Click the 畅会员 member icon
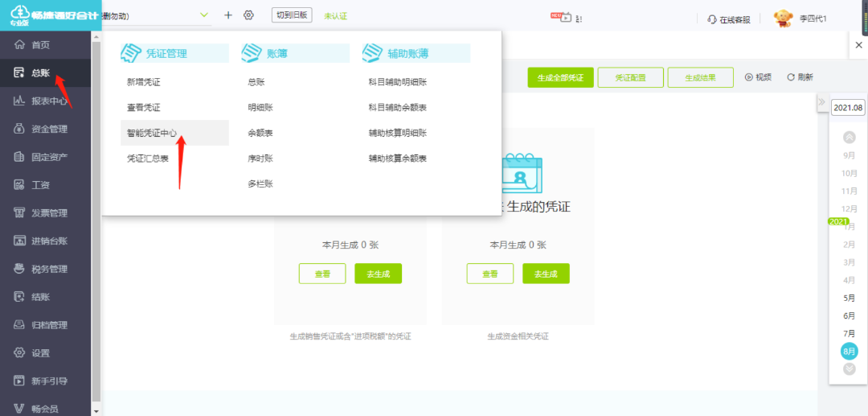The width and height of the screenshot is (868, 416). tap(19, 410)
